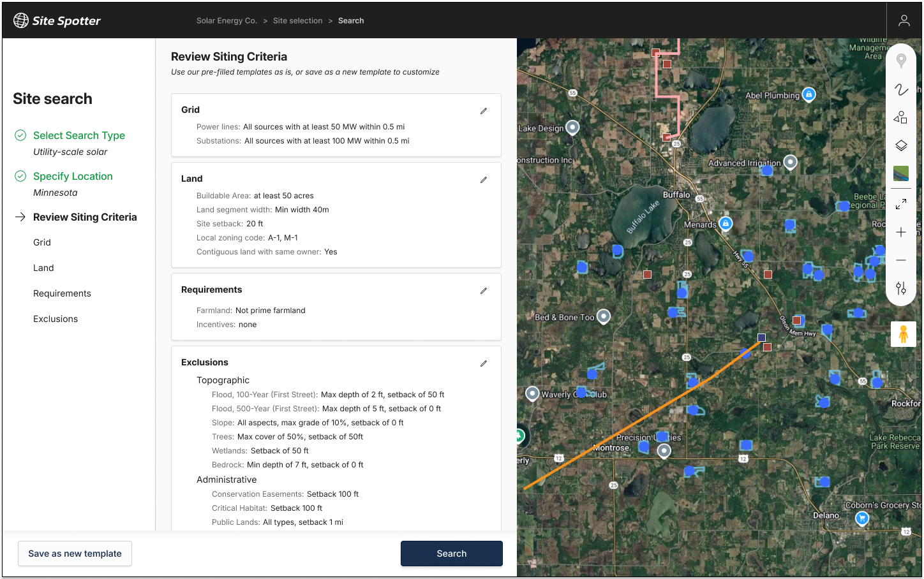Jump to Land section in sidebar
Image resolution: width=924 pixels, height=579 pixels.
click(x=43, y=268)
